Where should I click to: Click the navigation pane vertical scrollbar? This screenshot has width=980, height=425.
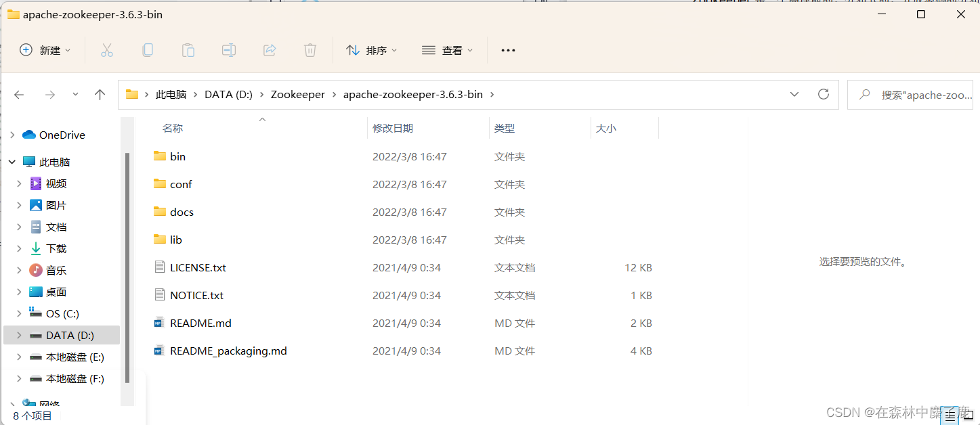click(127, 267)
